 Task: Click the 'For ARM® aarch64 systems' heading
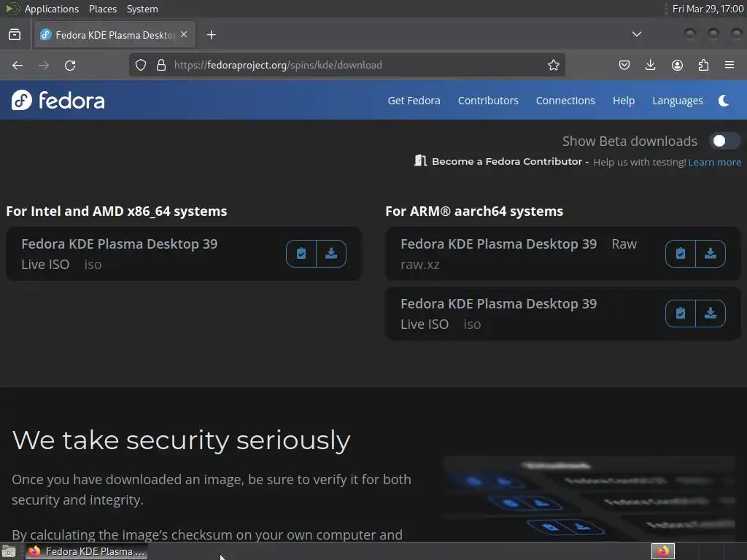[474, 211]
